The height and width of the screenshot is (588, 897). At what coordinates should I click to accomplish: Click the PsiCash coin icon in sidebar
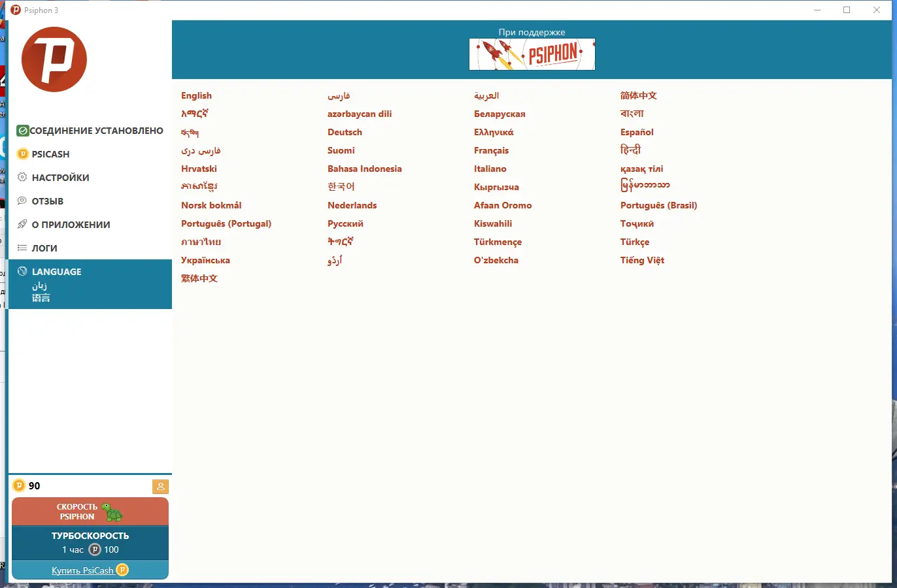23,154
